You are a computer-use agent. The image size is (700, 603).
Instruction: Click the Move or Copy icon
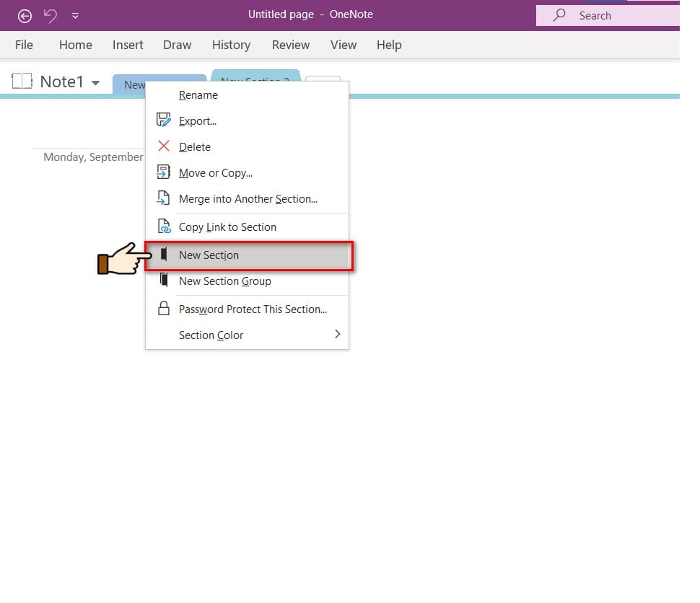(x=163, y=172)
